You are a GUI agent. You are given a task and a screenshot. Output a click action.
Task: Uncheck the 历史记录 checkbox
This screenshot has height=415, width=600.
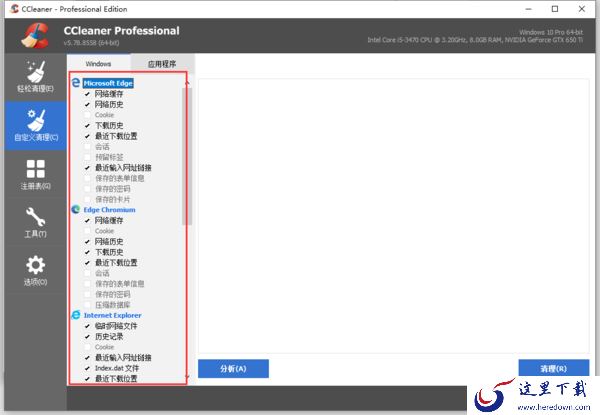[87, 337]
